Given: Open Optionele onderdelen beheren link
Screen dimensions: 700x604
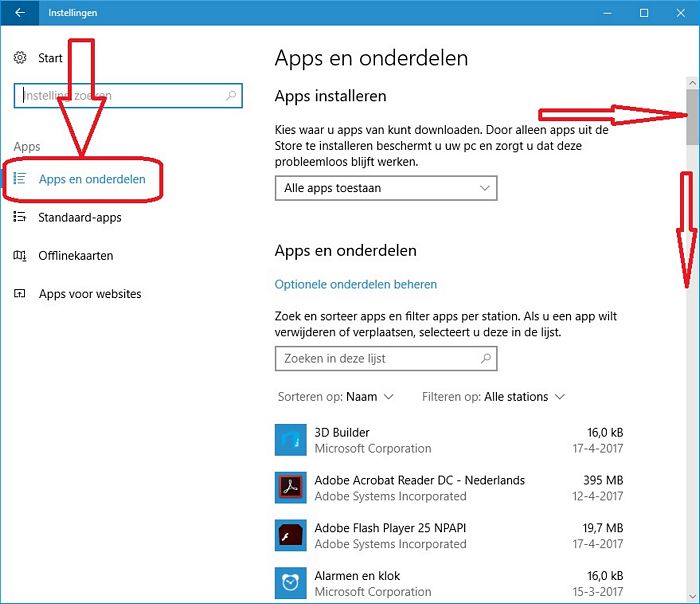Looking at the screenshot, I should [355, 285].
